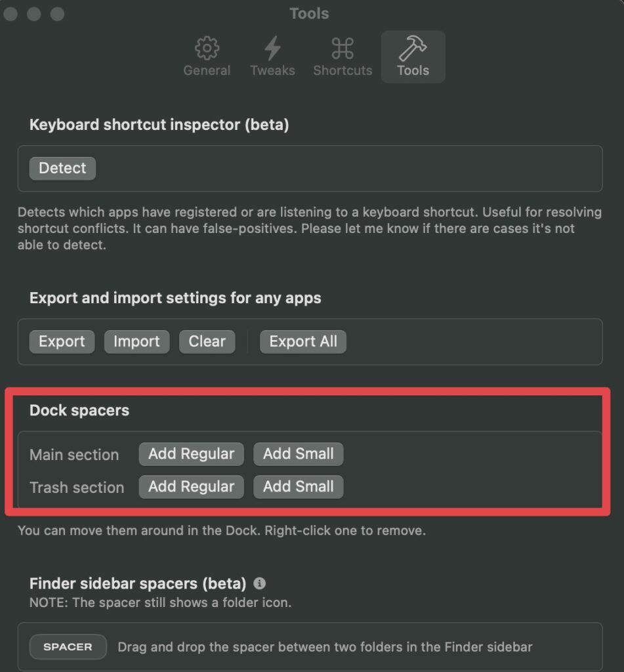Viewport: 624px width, 672px height.
Task: Switch to the Tweaks tab label
Action: [272, 70]
